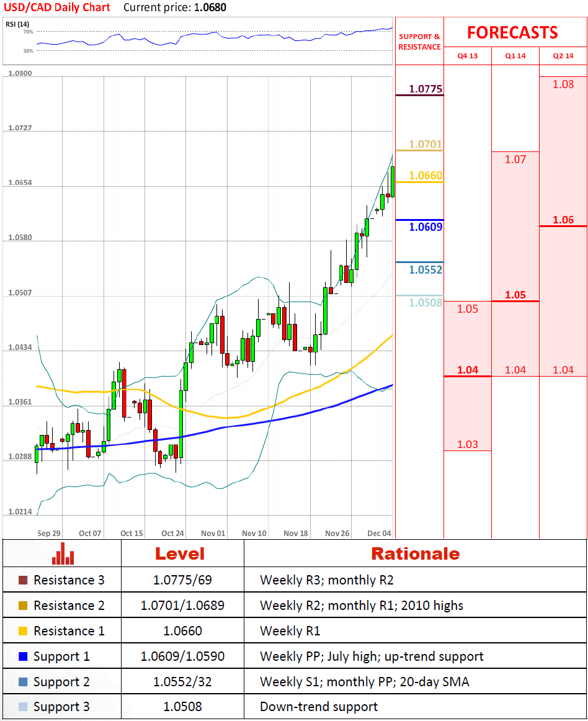Click the Rationale column header
588x721 pixels.
(416, 553)
